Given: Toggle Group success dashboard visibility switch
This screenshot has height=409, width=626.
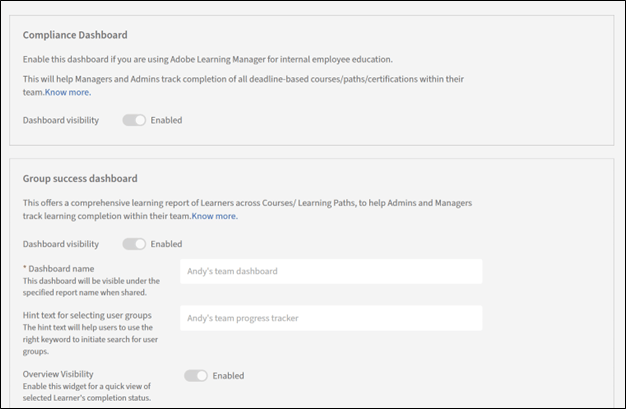Looking at the screenshot, I should tap(134, 244).
